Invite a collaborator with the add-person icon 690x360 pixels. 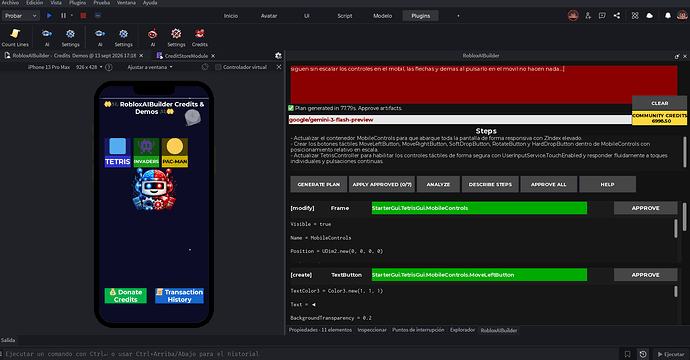point(588,15)
